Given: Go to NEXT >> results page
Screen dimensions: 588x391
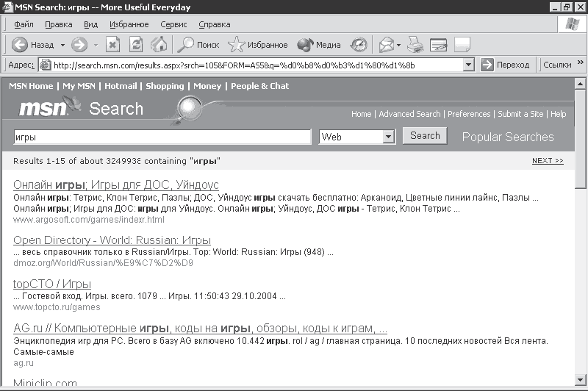Looking at the screenshot, I should [548, 161].
